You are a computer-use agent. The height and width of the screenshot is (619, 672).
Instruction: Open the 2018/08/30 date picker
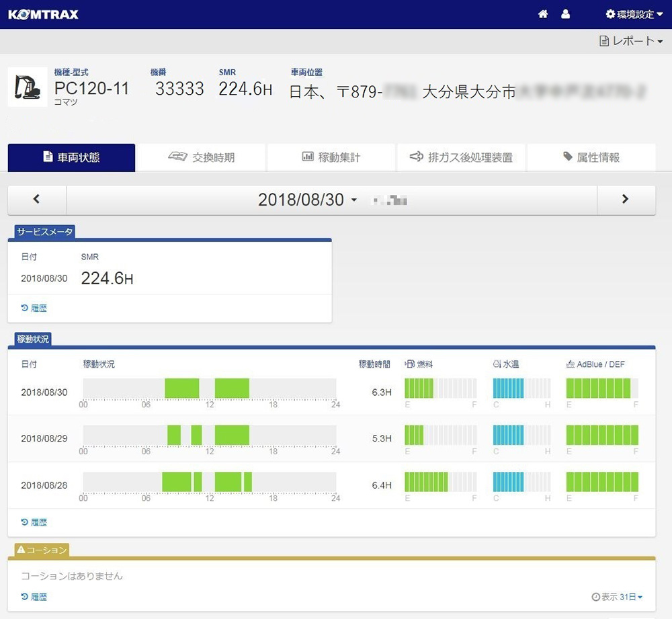tap(308, 200)
